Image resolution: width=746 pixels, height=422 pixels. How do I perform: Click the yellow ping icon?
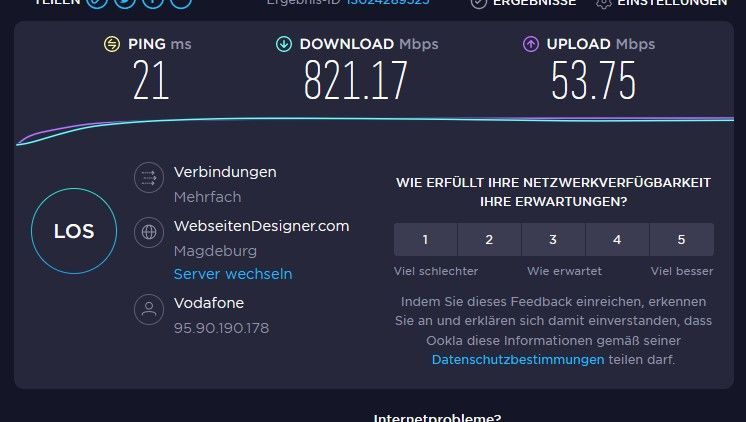pyautogui.click(x=112, y=44)
